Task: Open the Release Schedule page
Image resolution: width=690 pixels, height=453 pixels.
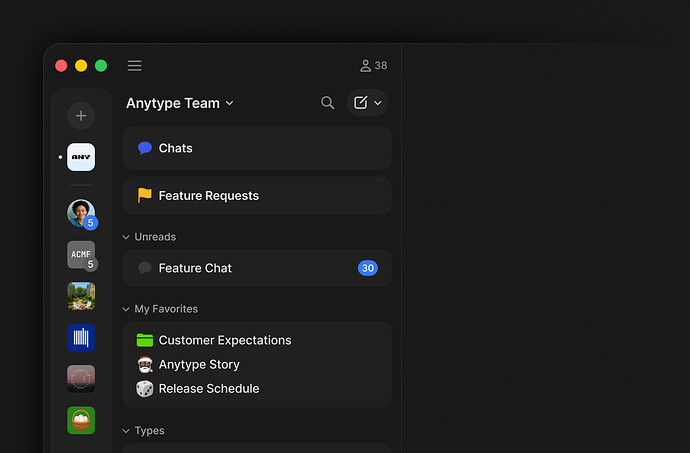Action: 257,389
